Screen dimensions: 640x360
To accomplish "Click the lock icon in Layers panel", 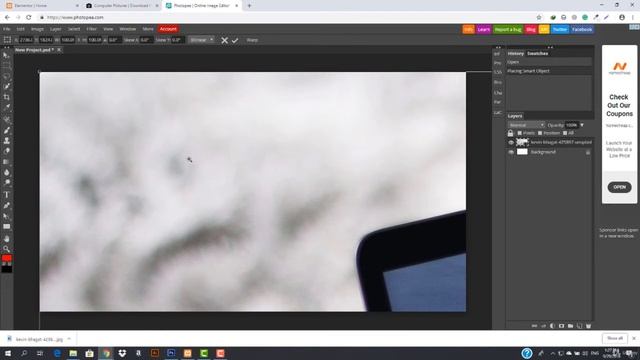I will pyautogui.click(x=510, y=133).
